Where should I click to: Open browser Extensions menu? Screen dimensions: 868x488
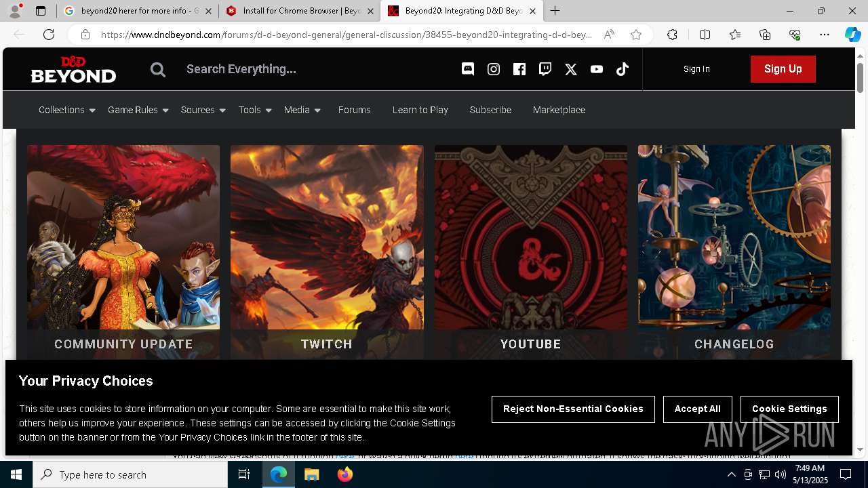coord(672,35)
